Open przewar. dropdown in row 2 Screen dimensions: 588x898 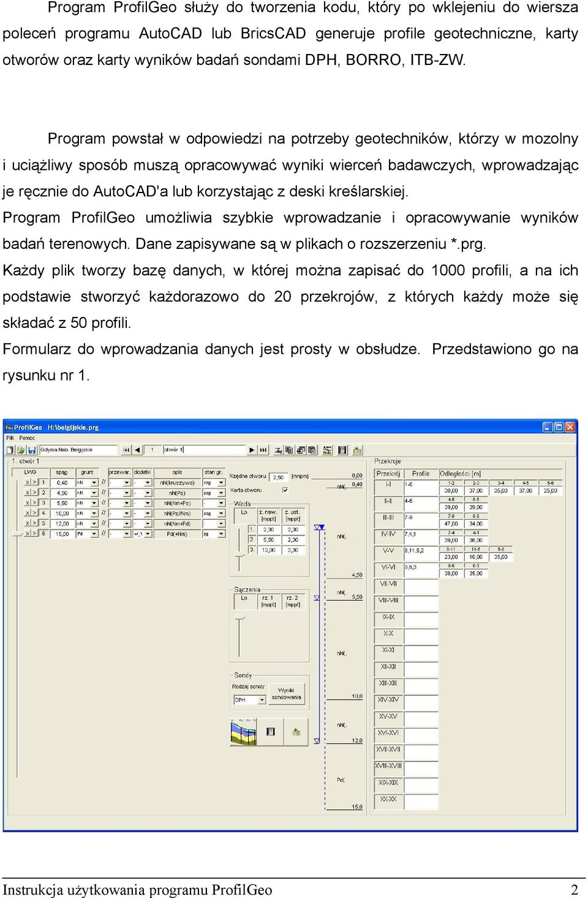pos(127,492)
